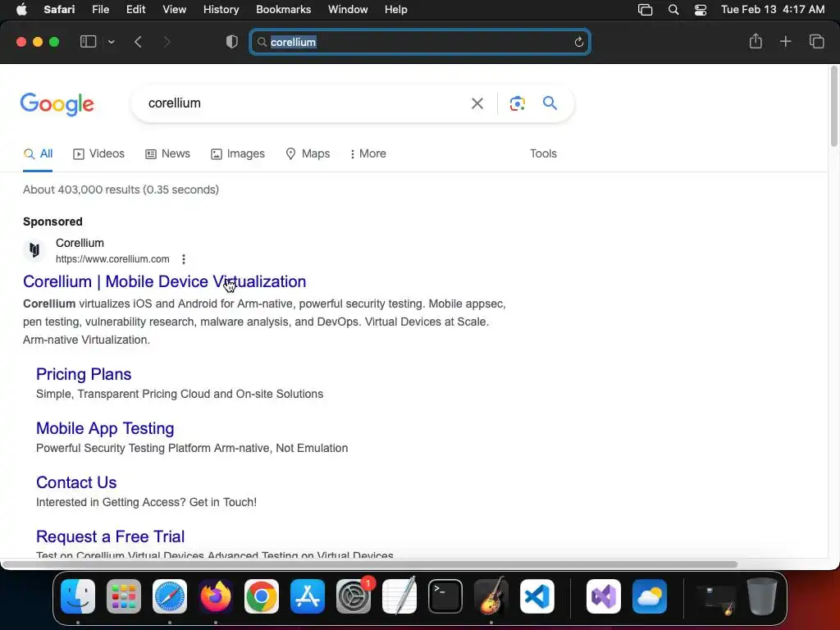
Task: Open Stage Manager icon in menu bar
Action: pyautogui.click(x=645, y=10)
